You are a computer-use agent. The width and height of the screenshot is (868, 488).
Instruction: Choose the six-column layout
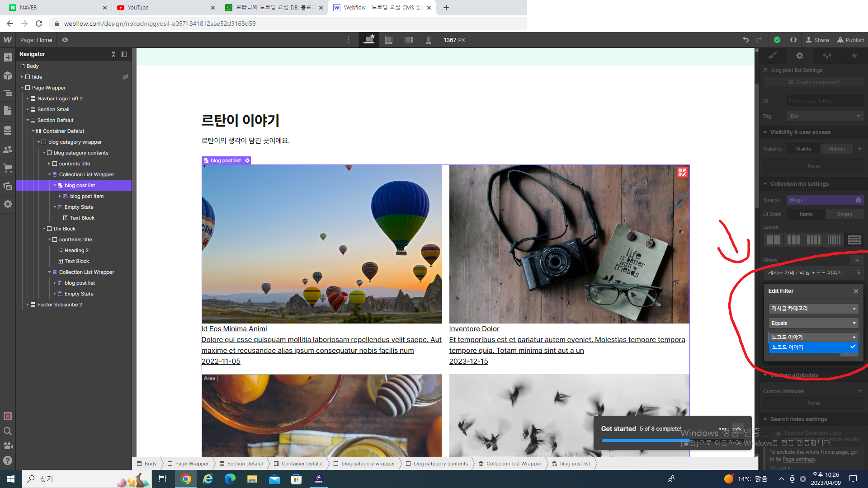point(834,240)
